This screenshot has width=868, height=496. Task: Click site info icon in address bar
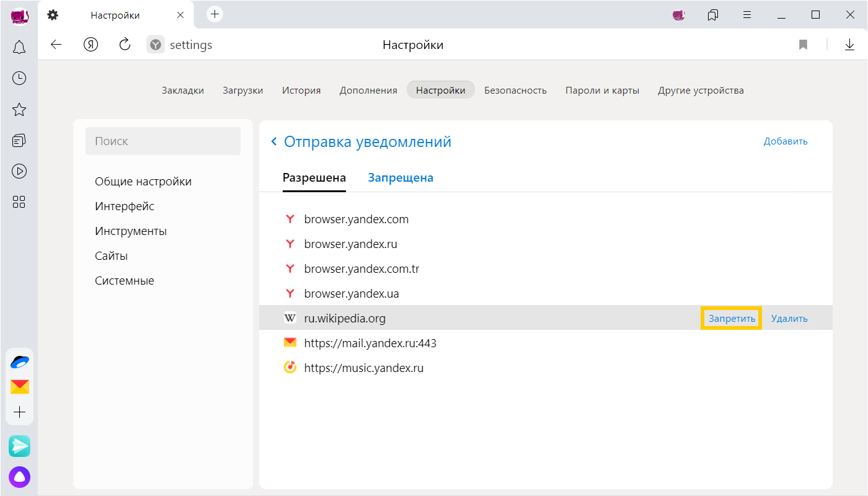coord(156,45)
